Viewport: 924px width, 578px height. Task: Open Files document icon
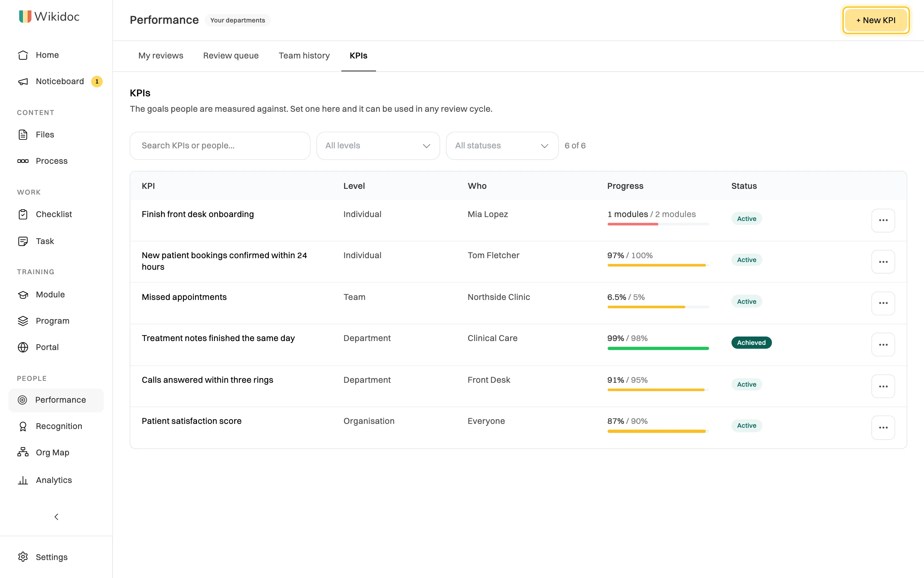(x=23, y=135)
